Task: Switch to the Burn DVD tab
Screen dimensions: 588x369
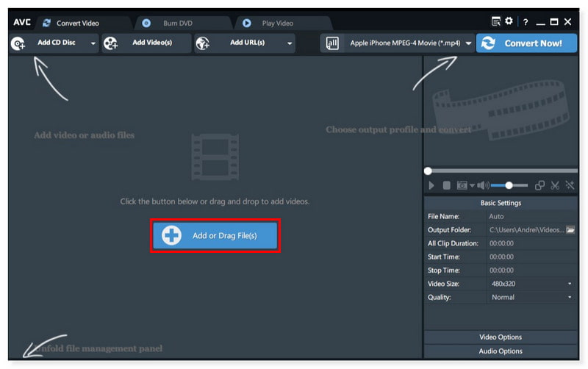Action: [176, 24]
